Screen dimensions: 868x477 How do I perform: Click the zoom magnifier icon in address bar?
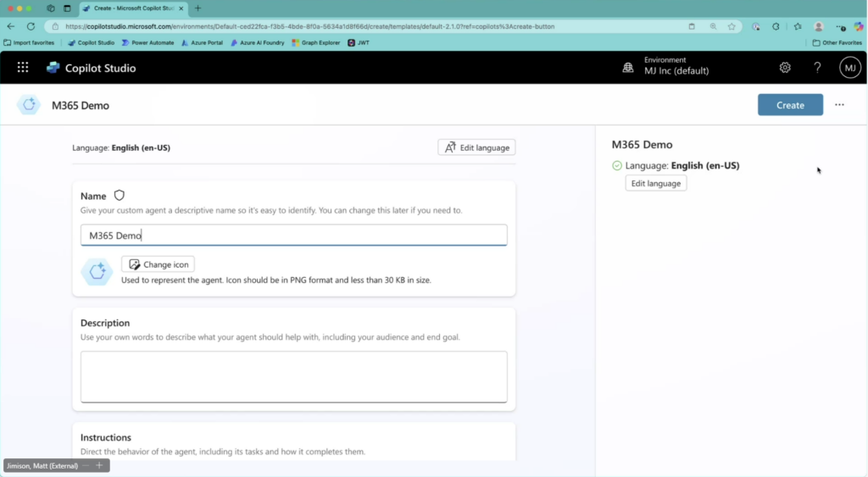(x=713, y=26)
